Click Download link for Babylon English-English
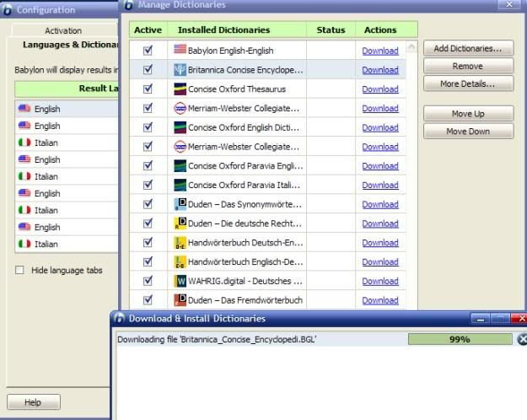Screen dimensions: 527x420 click(380, 51)
